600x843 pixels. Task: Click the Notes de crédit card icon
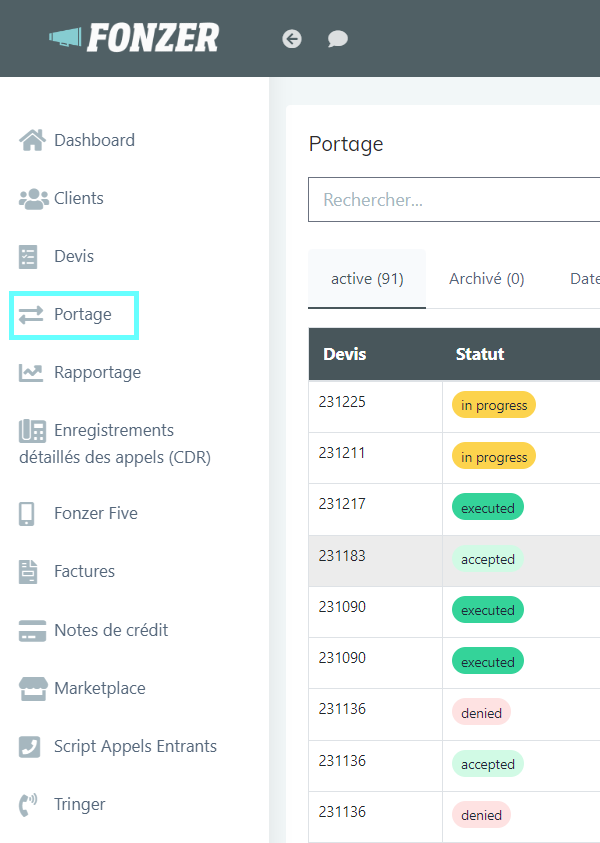(32, 631)
